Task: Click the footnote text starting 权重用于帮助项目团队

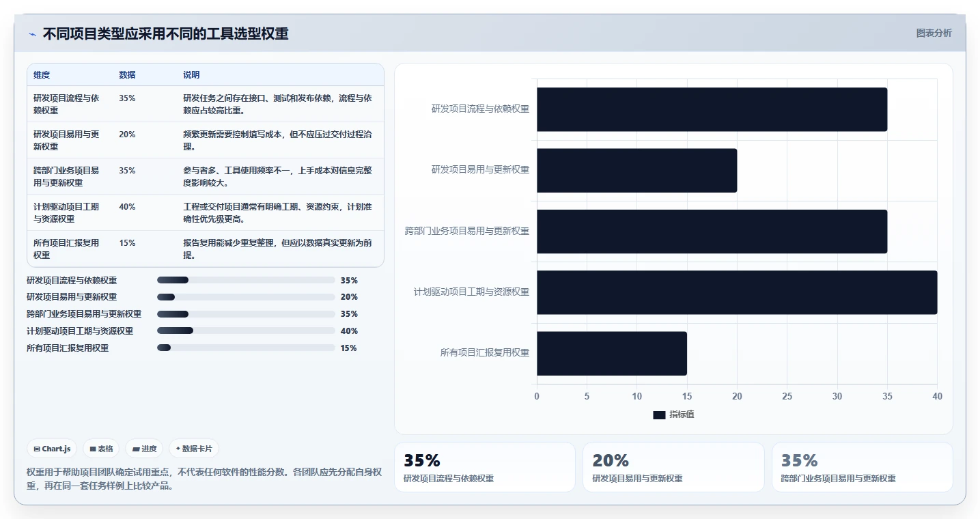Action: [204, 479]
